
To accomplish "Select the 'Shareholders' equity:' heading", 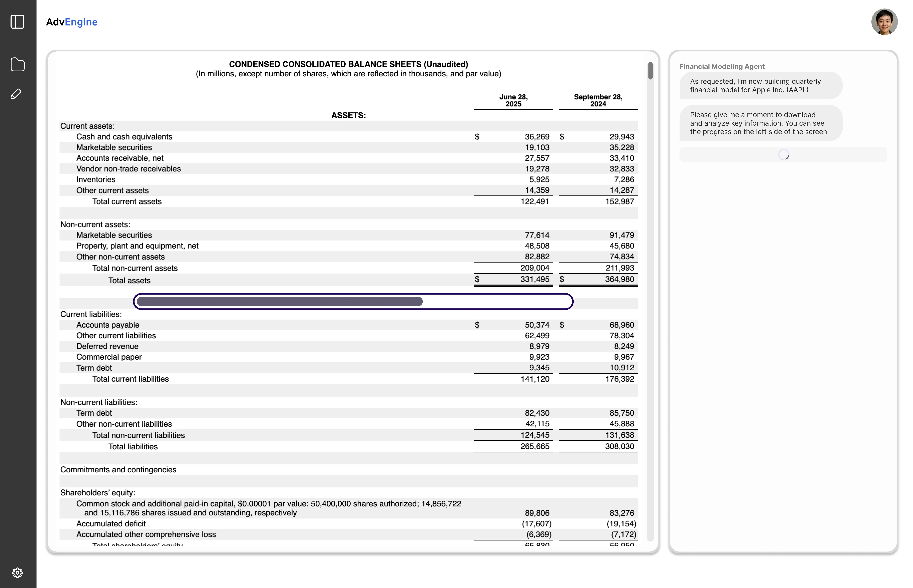I will pyautogui.click(x=98, y=493).
